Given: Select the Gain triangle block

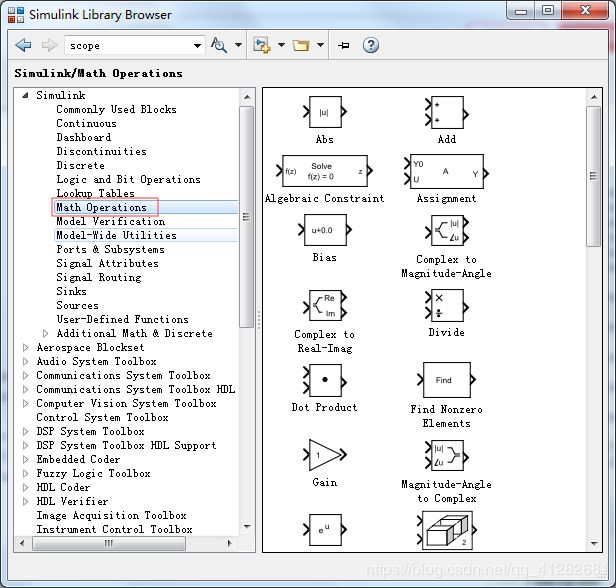Looking at the screenshot, I should (325, 455).
